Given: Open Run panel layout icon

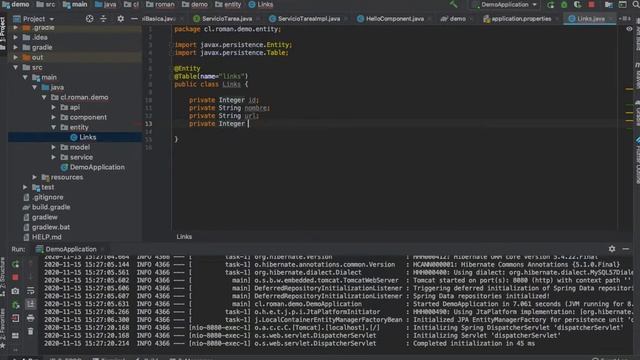Looking at the screenshot, I should (16, 336).
